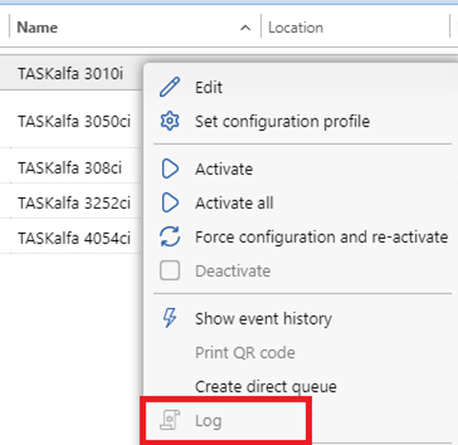Image resolution: width=458 pixels, height=445 pixels.
Task: Select the TASKalfa 4054ci row
Action: click(x=71, y=238)
